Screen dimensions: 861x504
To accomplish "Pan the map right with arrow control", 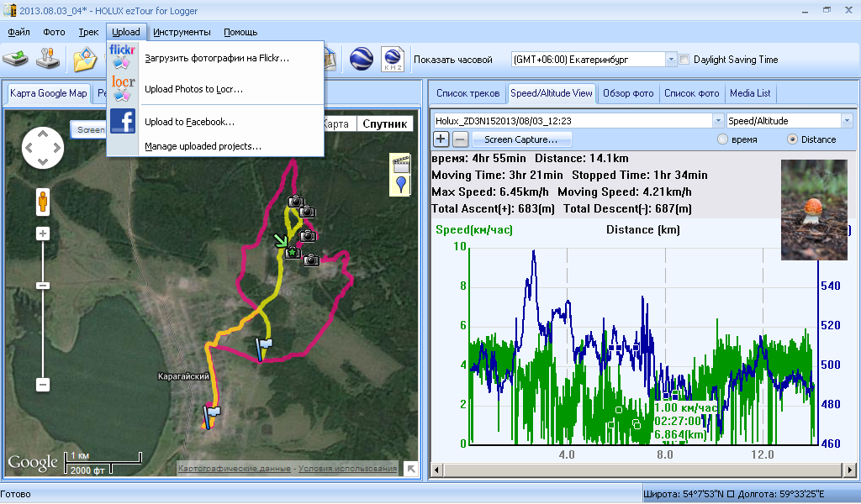I will [x=56, y=148].
